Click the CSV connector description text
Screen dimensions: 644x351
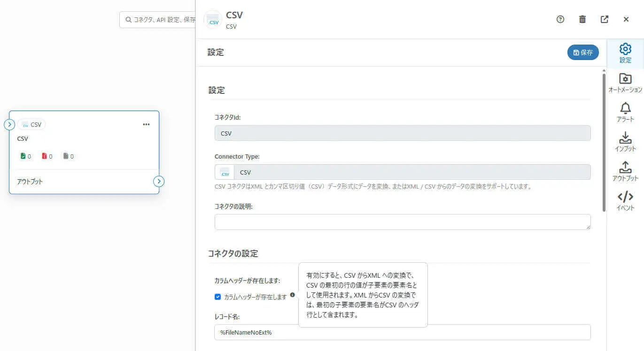[x=373, y=186]
